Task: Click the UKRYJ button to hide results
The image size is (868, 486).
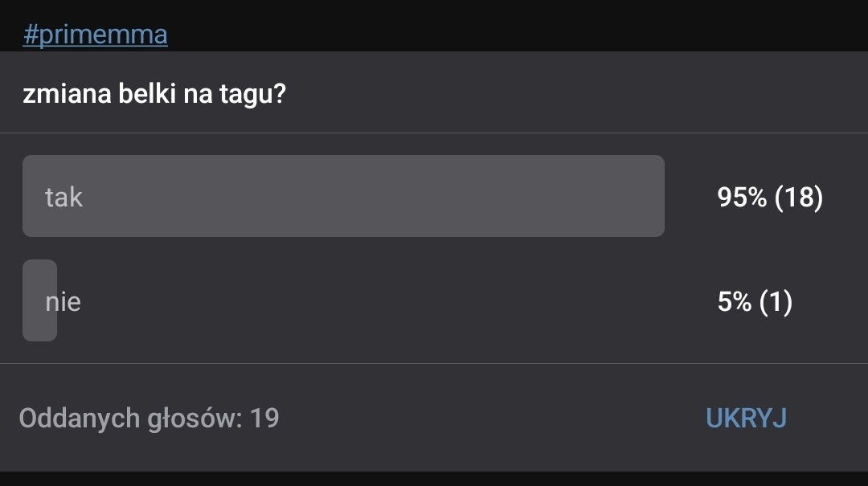Action: click(746, 418)
